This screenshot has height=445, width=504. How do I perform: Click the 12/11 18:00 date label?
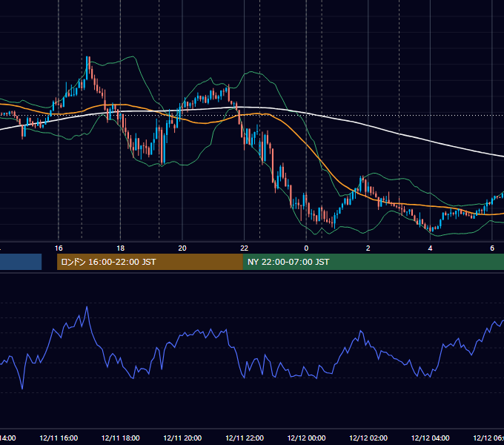[x=121, y=438]
